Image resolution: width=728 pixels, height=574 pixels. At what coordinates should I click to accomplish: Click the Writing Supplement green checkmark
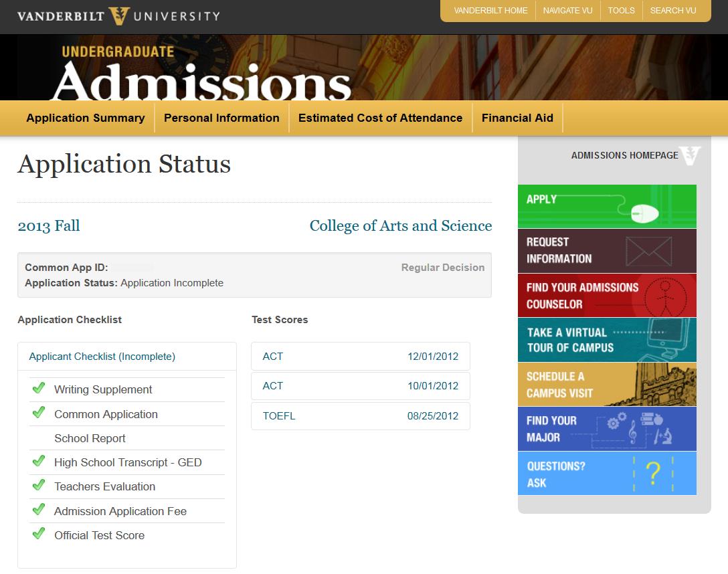pyautogui.click(x=39, y=389)
